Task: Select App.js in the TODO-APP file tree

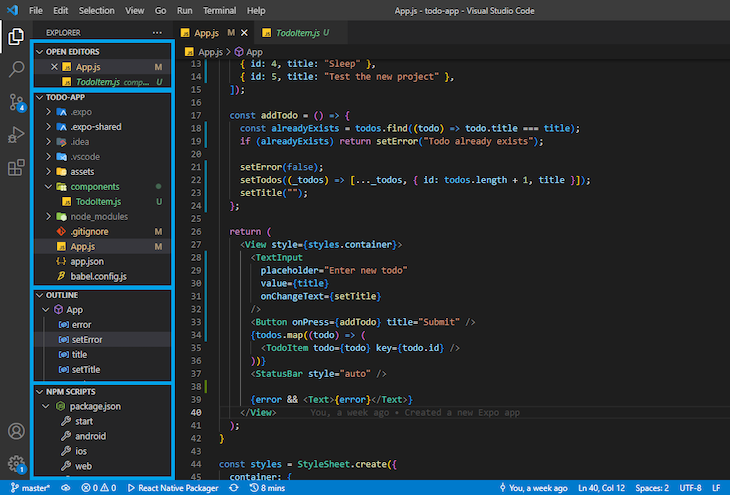Action: (x=102, y=246)
